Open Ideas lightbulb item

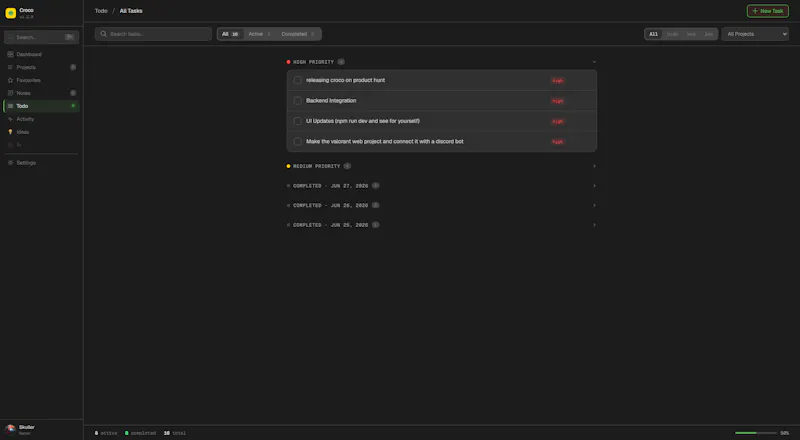pos(41,132)
